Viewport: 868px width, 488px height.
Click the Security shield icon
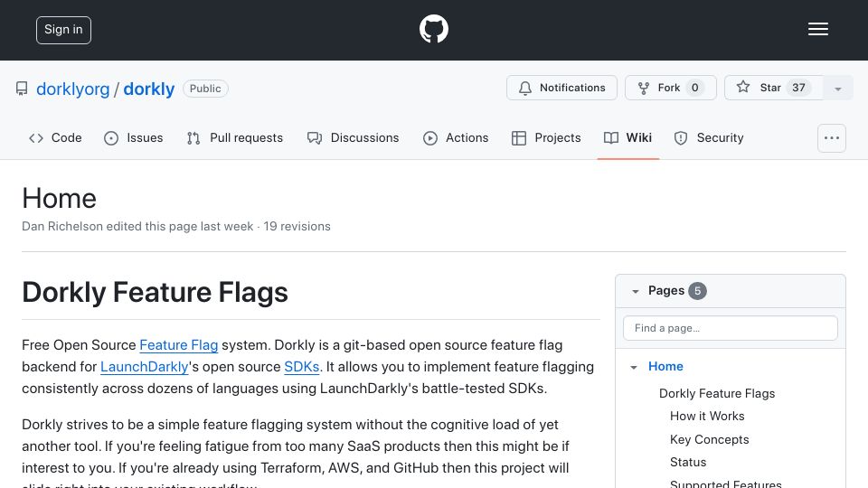(681, 137)
